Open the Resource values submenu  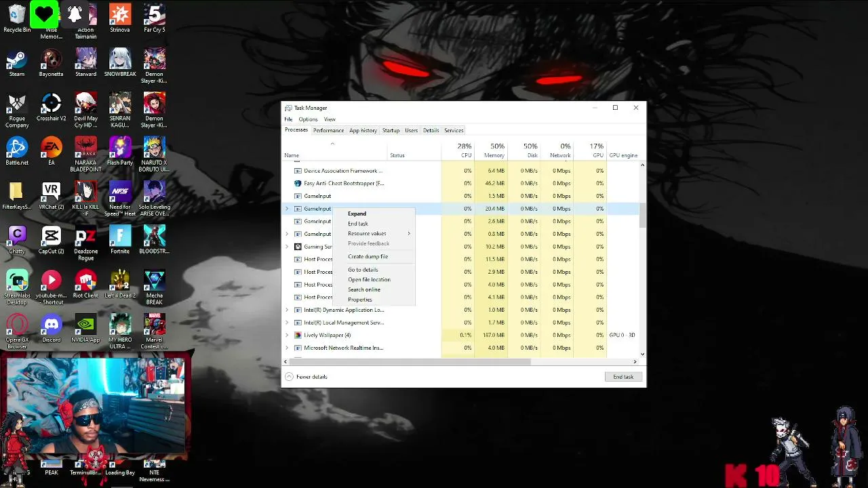(374, 233)
